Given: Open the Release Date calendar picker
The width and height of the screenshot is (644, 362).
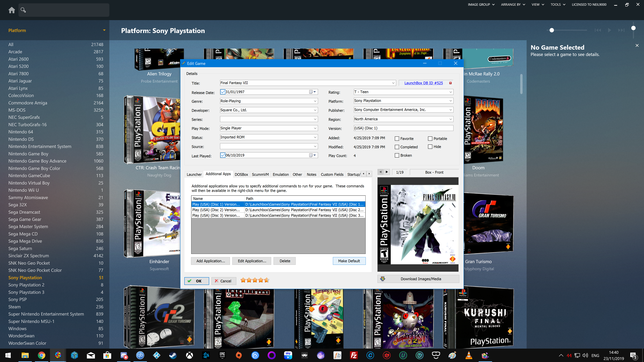Looking at the screenshot, I should click(x=312, y=92).
